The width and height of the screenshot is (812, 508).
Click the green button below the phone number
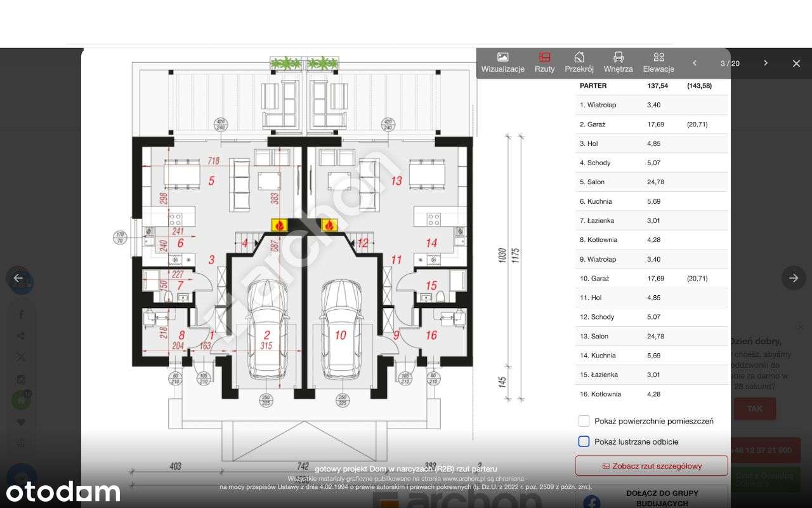pyautogui.click(x=765, y=479)
